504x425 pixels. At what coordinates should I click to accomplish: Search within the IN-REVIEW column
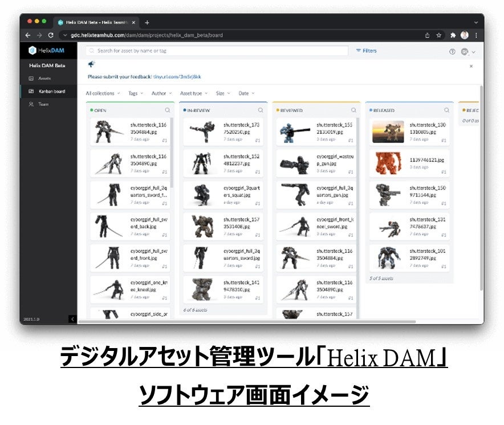coord(261,110)
